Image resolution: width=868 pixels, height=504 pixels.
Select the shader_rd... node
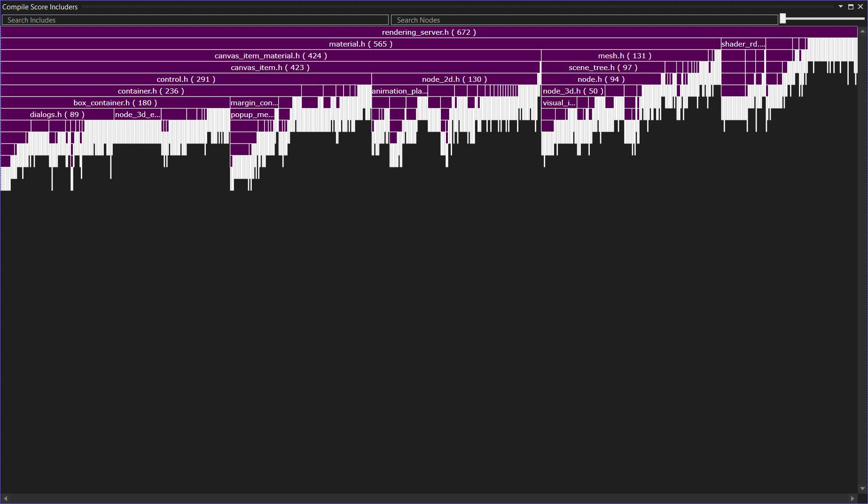pyautogui.click(x=743, y=44)
